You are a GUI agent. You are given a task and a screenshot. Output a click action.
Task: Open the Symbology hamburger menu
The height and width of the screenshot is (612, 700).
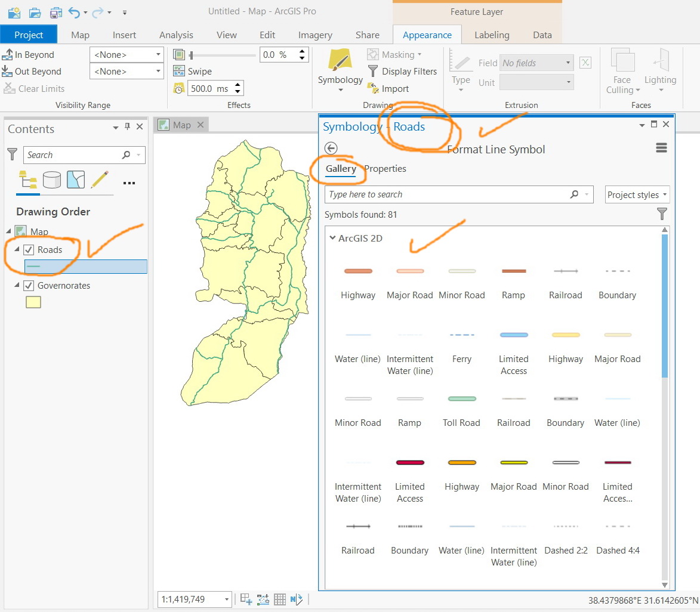661,148
